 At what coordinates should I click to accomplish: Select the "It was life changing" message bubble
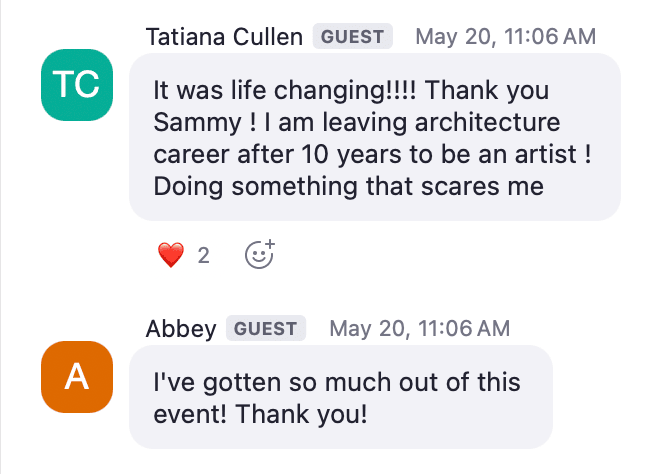[x=375, y=137]
